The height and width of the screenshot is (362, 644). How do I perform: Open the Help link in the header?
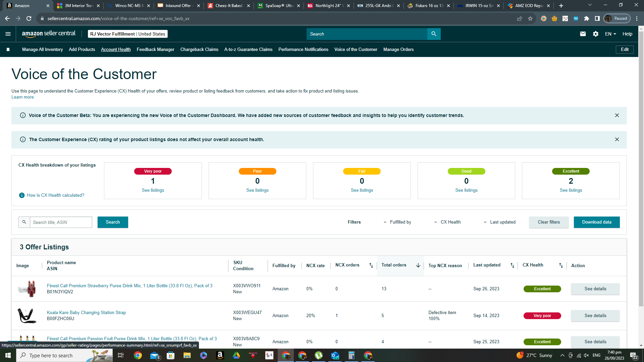click(627, 34)
